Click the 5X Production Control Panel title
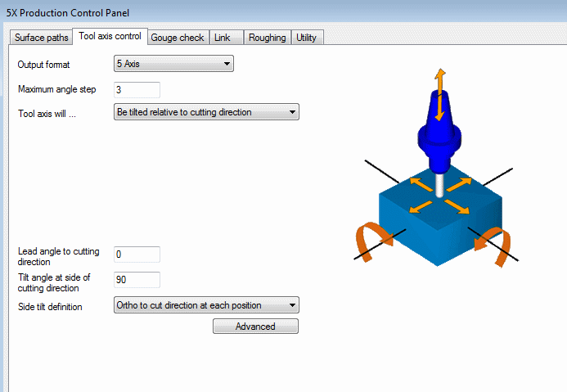Viewport: 567px width, 392px height. pyautogui.click(x=68, y=12)
